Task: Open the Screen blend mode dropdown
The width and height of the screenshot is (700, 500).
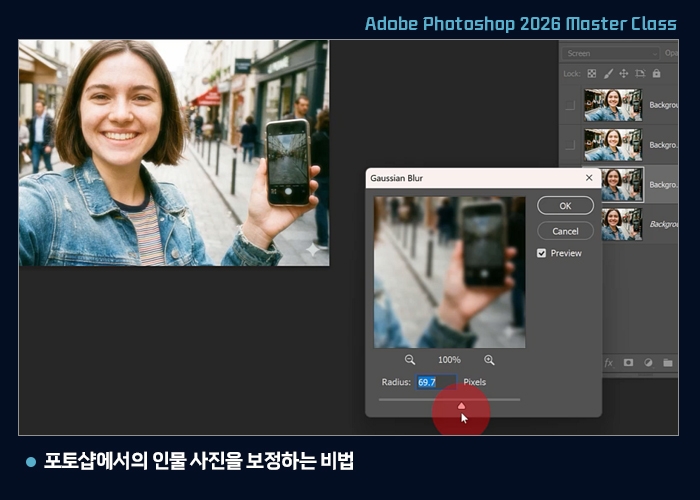Action: tap(610, 54)
